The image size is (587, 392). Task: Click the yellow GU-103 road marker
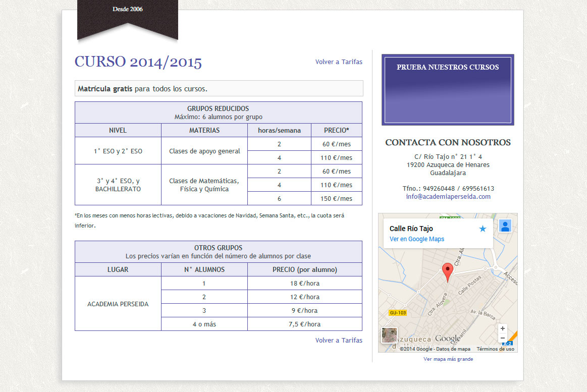coord(397,313)
